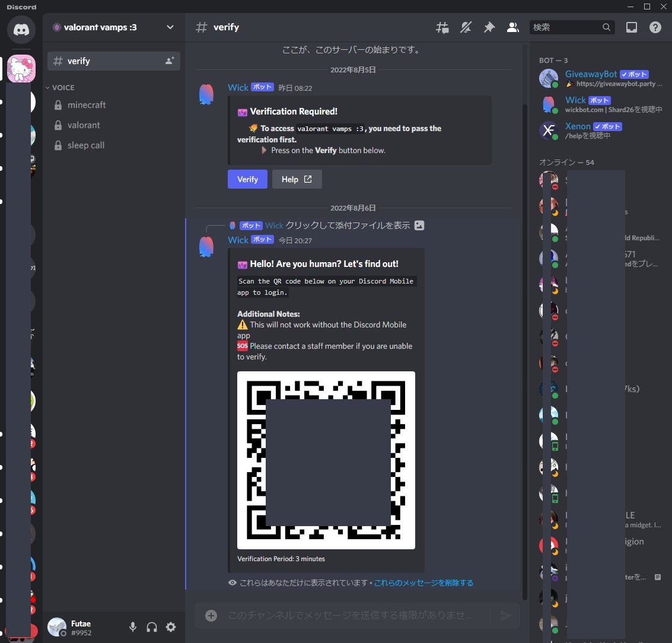Toggle the member list icon
Image resolution: width=672 pixels, height=643 pixels.
click(512, 27)
